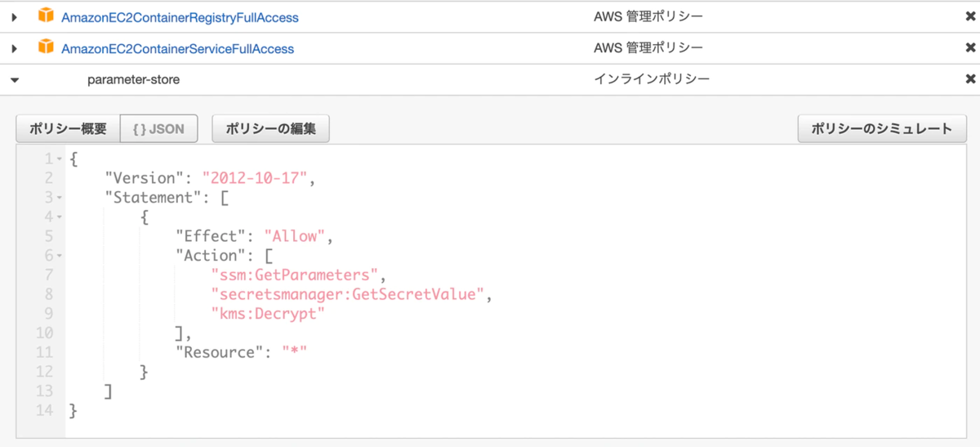Fold JSON code at line 1
The image size is (980, 447).
point(60,159)
